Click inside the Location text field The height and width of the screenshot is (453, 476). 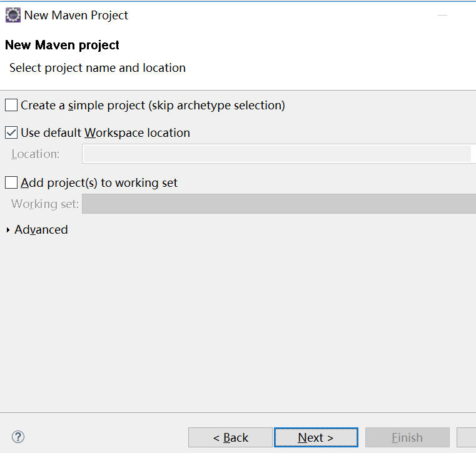pos(276,154)
